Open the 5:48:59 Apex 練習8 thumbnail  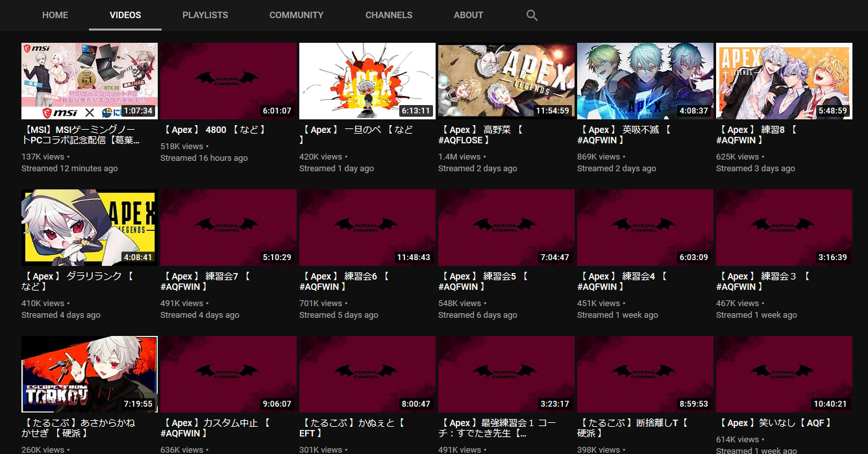coord(784,81)
